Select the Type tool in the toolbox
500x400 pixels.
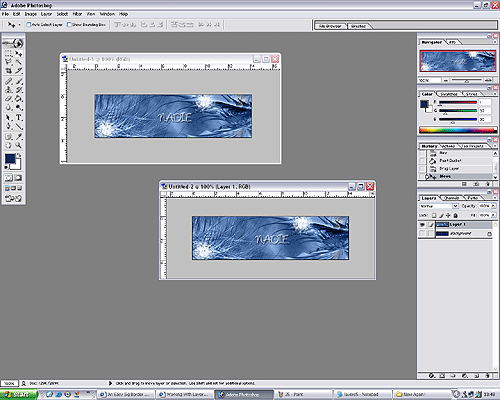[19, 117]
